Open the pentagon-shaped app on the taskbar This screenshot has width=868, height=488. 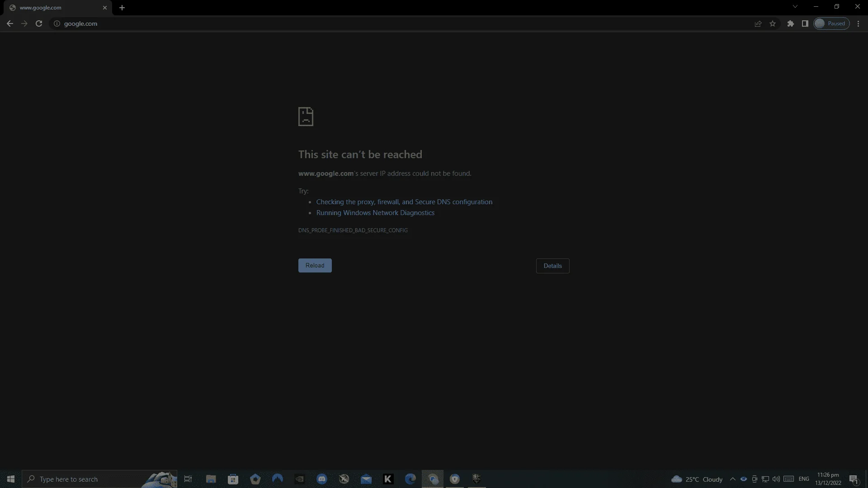pos(255,479)
